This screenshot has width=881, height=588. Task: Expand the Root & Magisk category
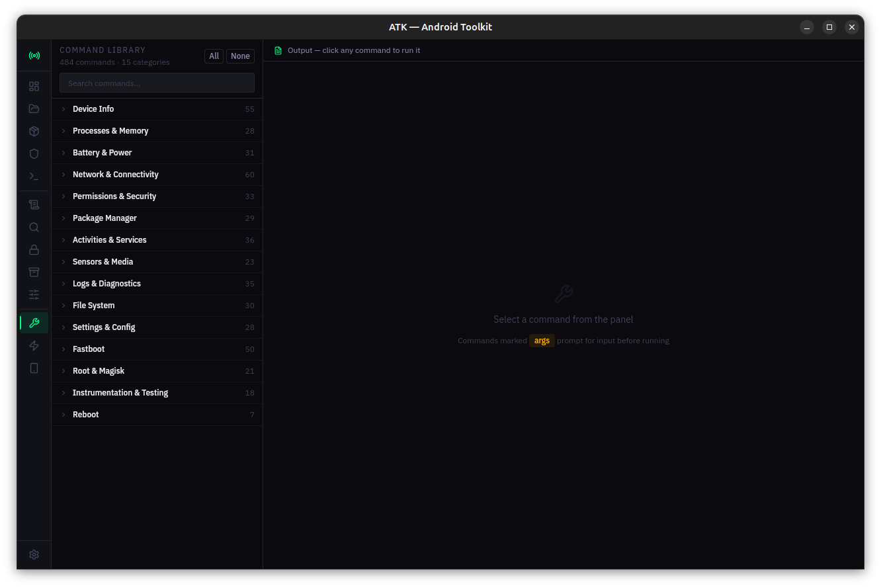click(x=157, y=371)
